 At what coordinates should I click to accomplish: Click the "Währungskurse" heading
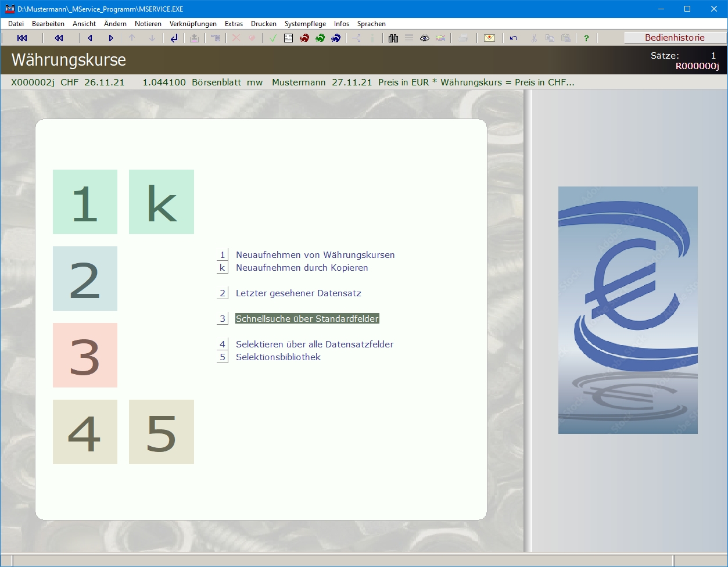tap(69, 60)
